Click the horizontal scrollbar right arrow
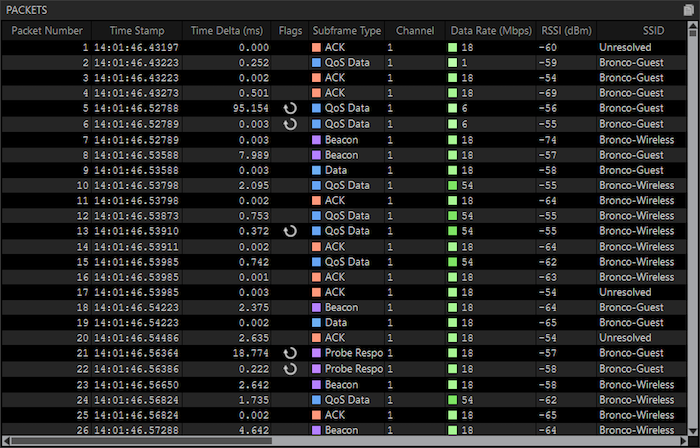The image size is (700, 448). click(683, 441)
